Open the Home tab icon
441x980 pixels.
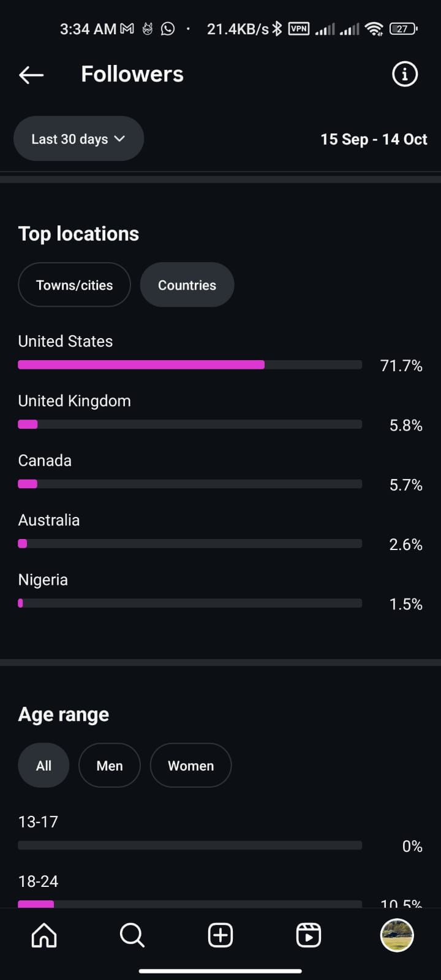tap(44, 935)
